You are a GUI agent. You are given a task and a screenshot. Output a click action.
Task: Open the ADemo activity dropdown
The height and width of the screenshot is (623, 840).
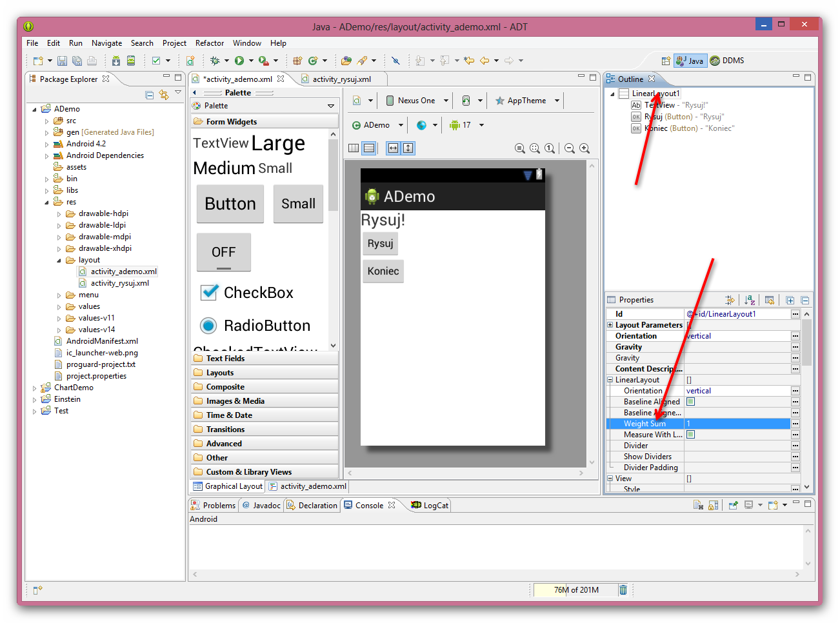tap(377, 125)
